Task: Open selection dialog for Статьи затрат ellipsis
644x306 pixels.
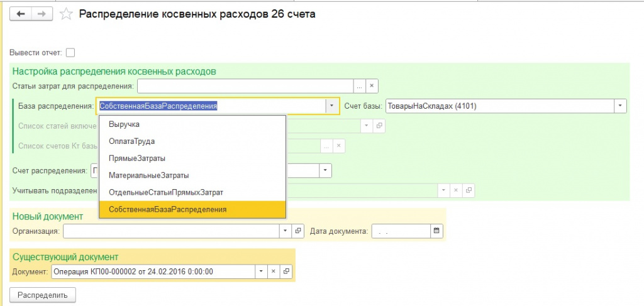Action: pos(359,86)
